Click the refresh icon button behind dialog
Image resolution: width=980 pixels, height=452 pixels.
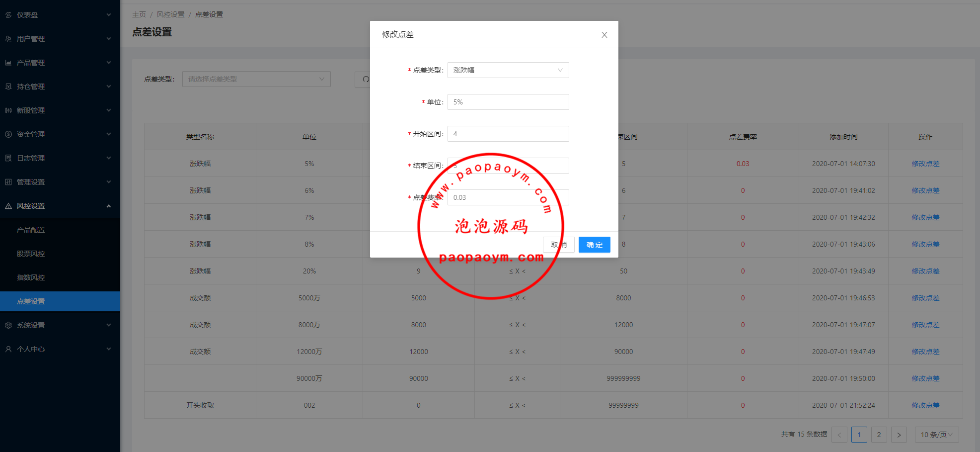[366, 79]
